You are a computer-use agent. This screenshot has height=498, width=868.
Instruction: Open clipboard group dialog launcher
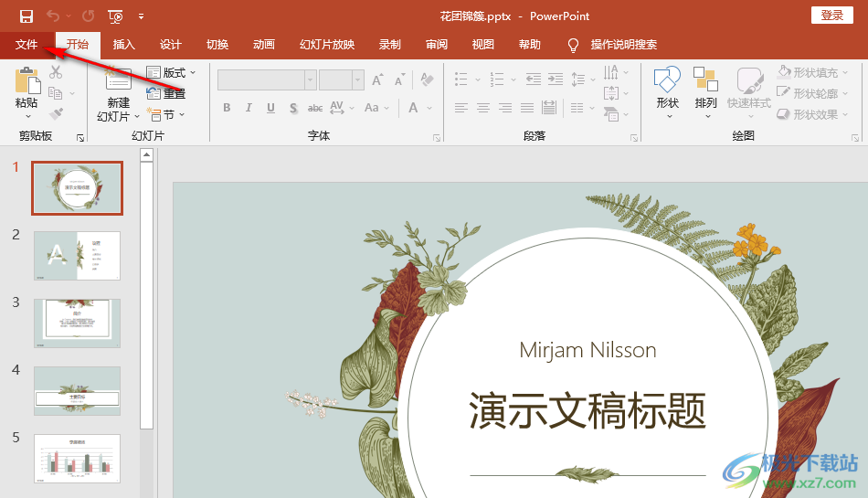80,138
